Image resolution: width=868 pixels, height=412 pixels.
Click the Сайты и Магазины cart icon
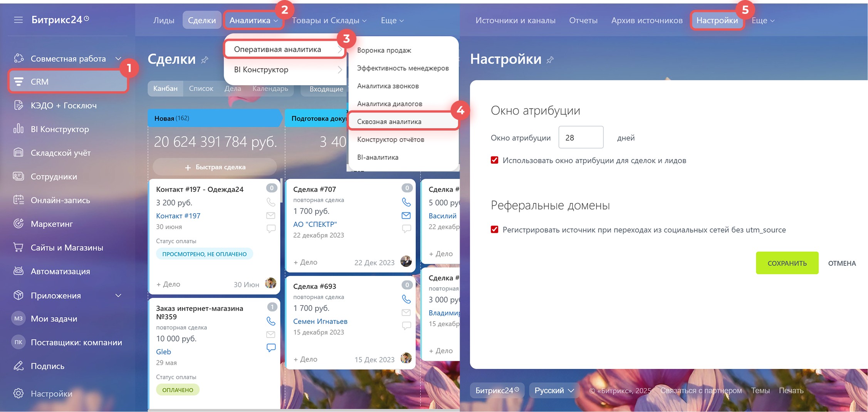point(18,247)
